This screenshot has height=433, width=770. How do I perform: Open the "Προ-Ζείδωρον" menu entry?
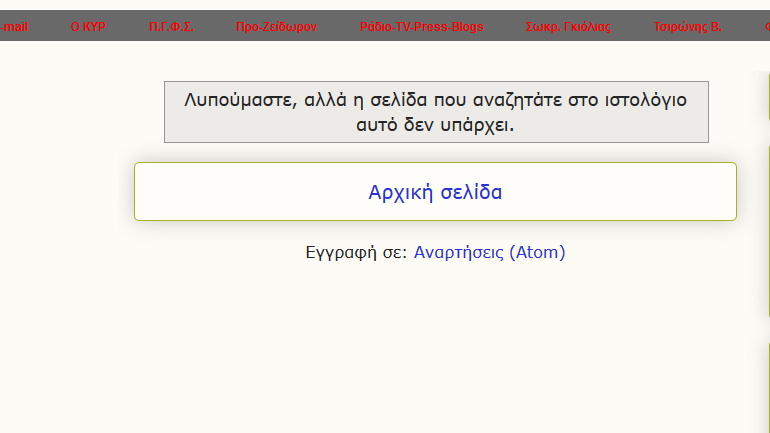277,27
